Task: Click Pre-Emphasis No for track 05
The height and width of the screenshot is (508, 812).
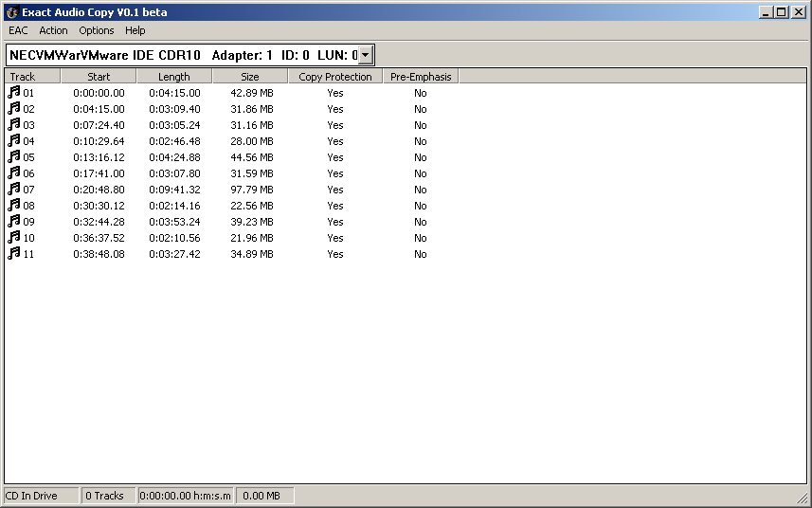Action: [x=421, y=157]
